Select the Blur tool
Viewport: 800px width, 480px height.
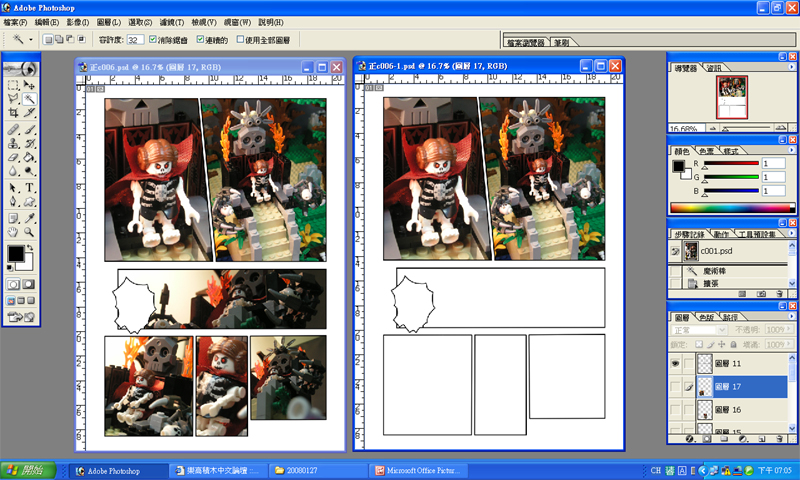pyautogui.click(x=13, y=171)
